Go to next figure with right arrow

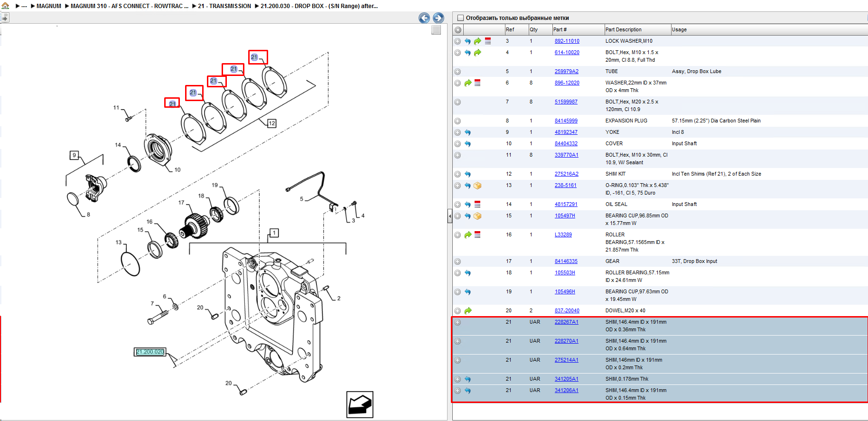(x=439, y=18)
